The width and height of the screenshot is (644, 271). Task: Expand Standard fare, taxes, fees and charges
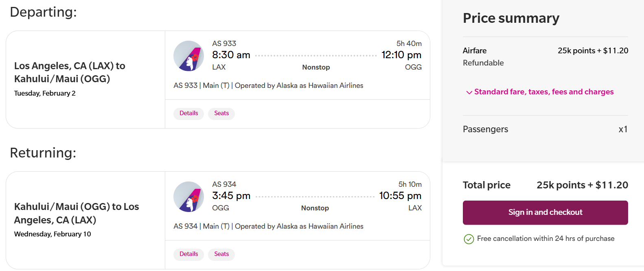(x=543, y=92)
